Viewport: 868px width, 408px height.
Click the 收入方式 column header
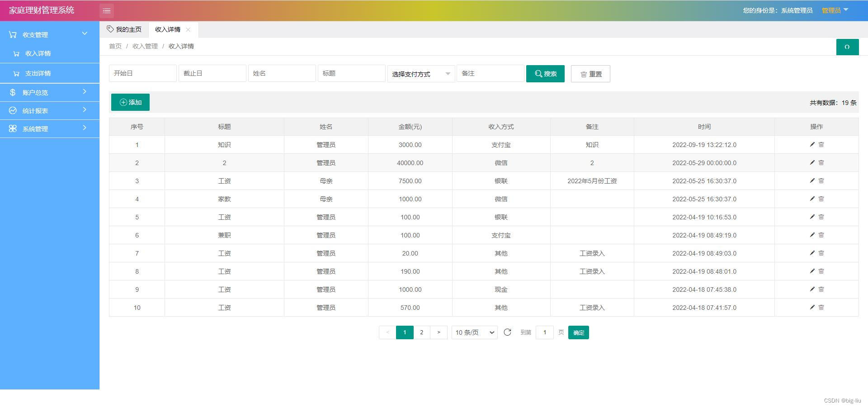501,127
